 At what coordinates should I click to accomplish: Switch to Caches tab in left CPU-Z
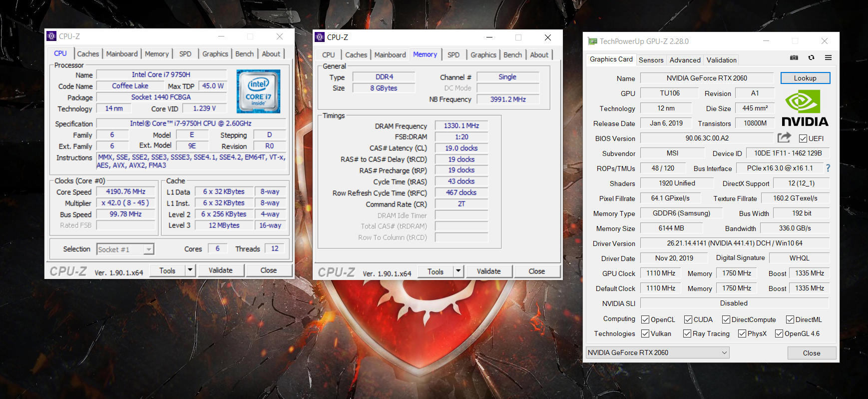(x=88, y=54)
